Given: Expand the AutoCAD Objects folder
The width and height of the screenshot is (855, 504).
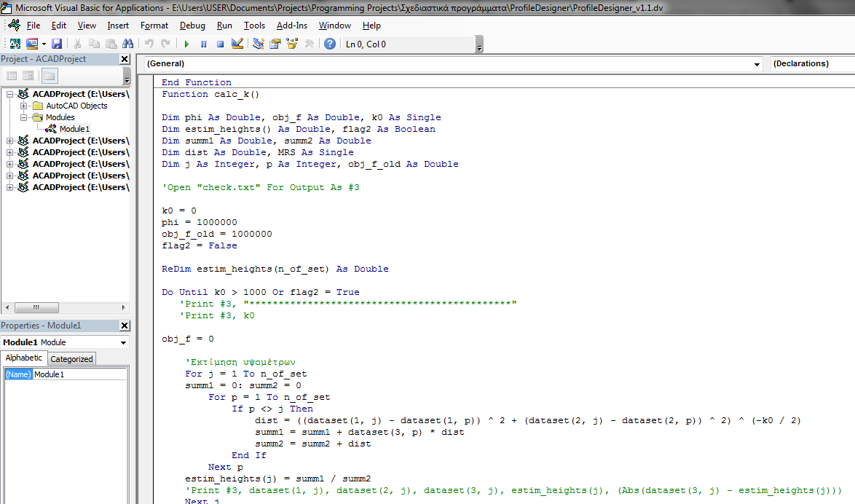Looking at the screenshot, I should (24, 106).
